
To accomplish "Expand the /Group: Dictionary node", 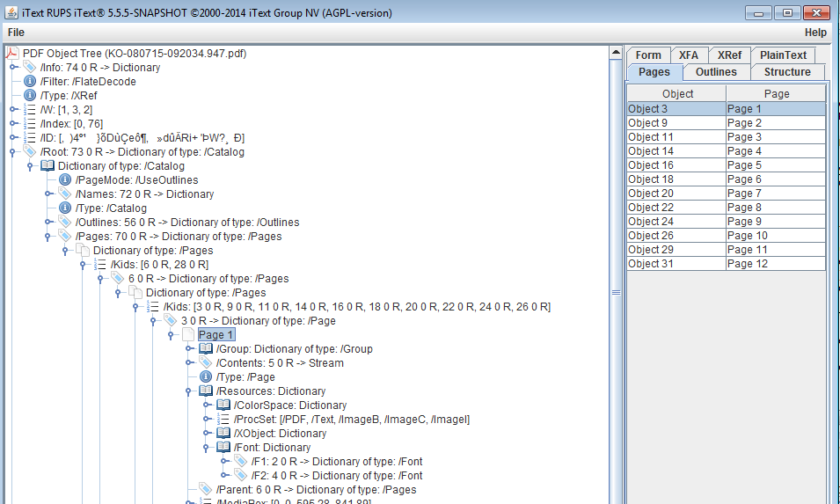I will pos(188,348).
